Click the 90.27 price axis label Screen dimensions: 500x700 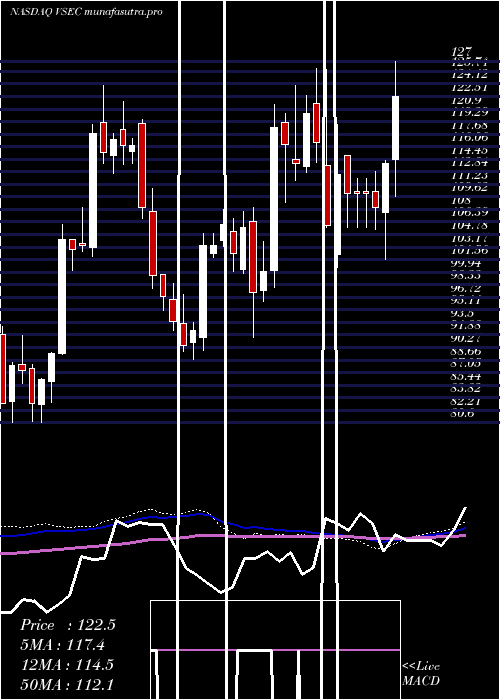coord(467,338)
